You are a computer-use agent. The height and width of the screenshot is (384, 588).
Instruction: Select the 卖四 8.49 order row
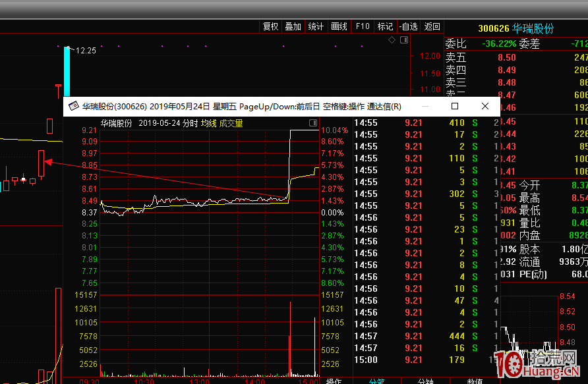pos(516,70)
